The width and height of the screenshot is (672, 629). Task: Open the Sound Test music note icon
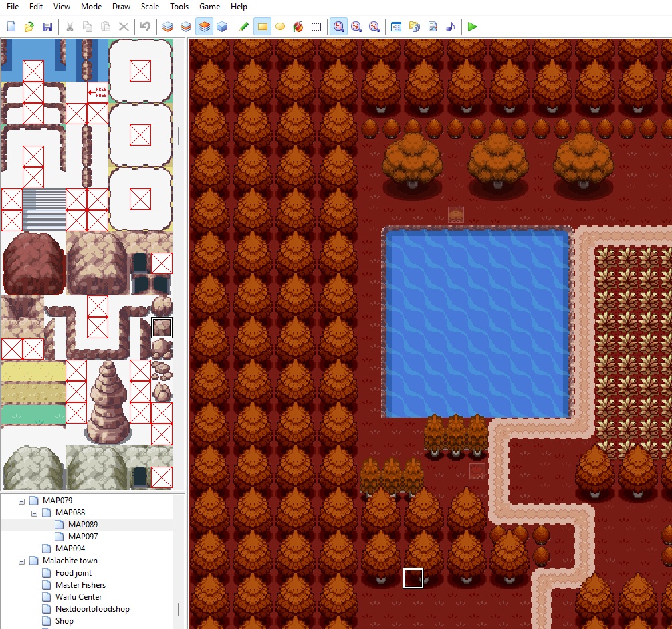[x=451, y=27]
